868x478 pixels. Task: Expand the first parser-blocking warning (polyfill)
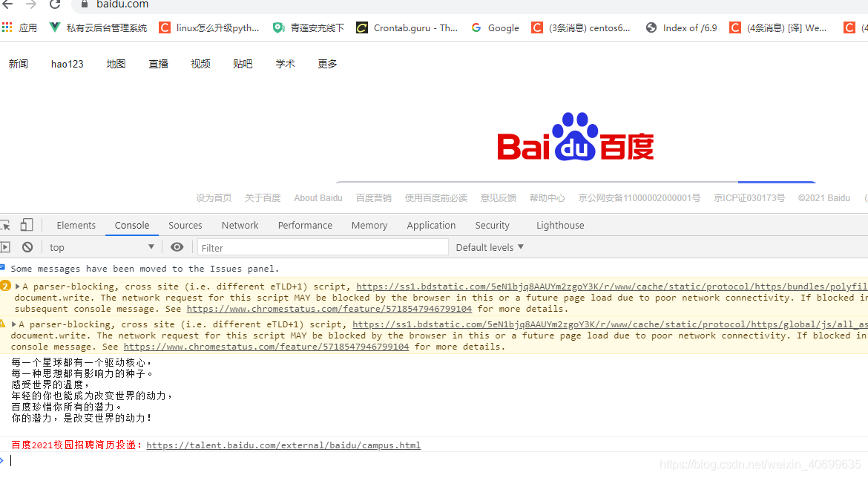point(18,287)
